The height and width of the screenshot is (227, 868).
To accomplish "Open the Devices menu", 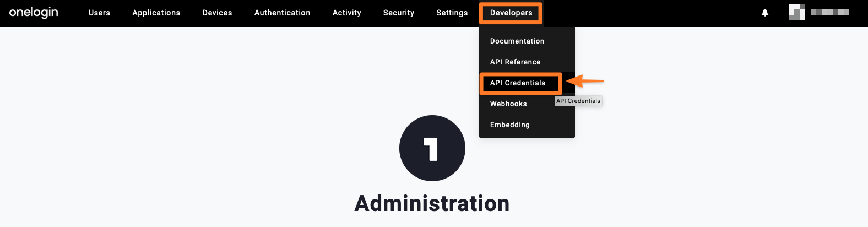I will click(217, 13).
